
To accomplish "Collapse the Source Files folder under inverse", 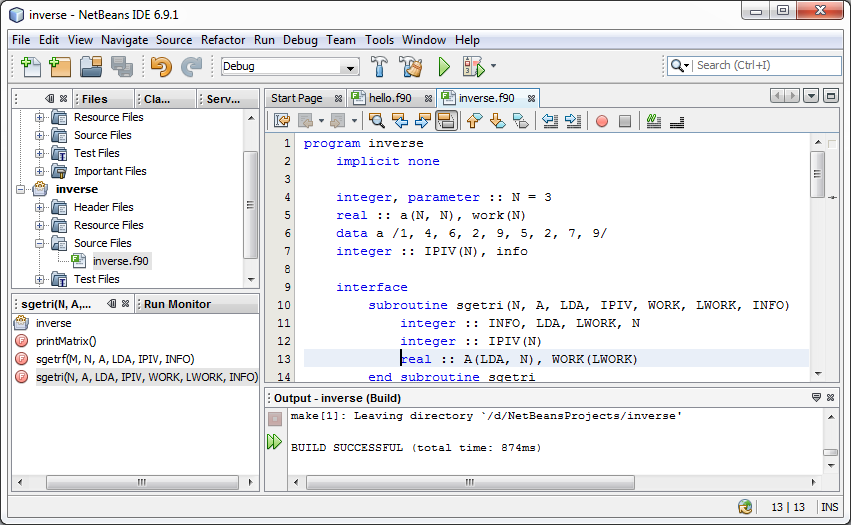I will point(39,243).
